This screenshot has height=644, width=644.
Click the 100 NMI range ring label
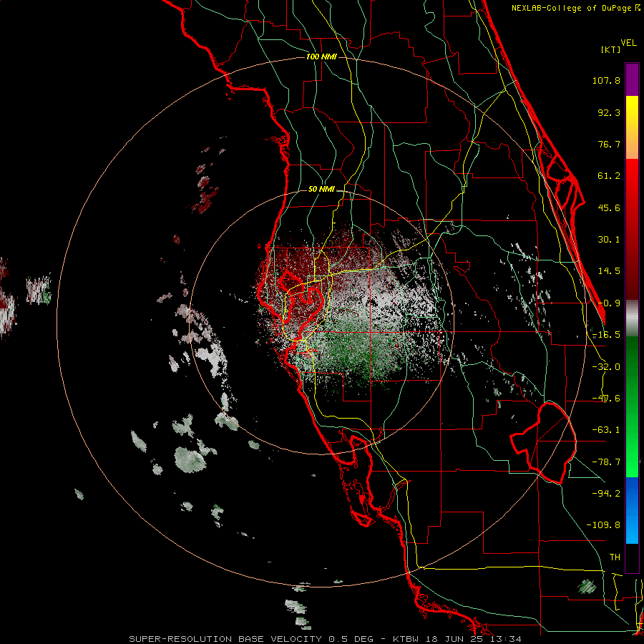pos(321,57)
